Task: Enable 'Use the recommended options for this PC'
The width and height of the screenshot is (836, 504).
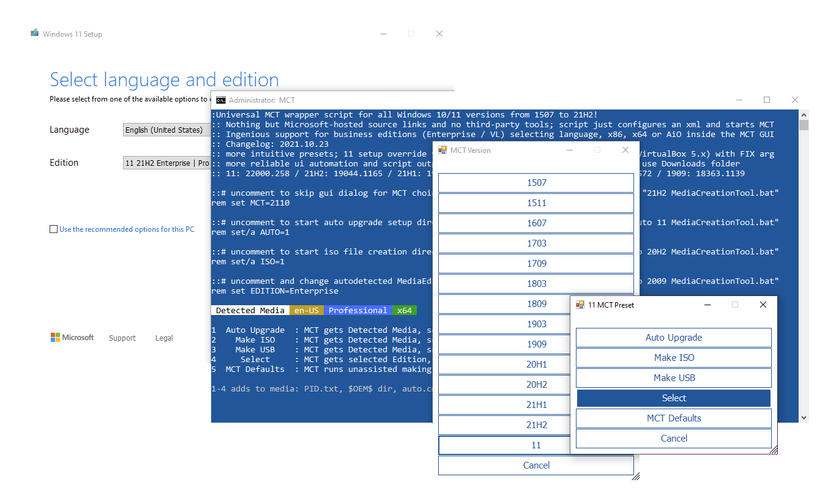Action: tap(54, 229)
